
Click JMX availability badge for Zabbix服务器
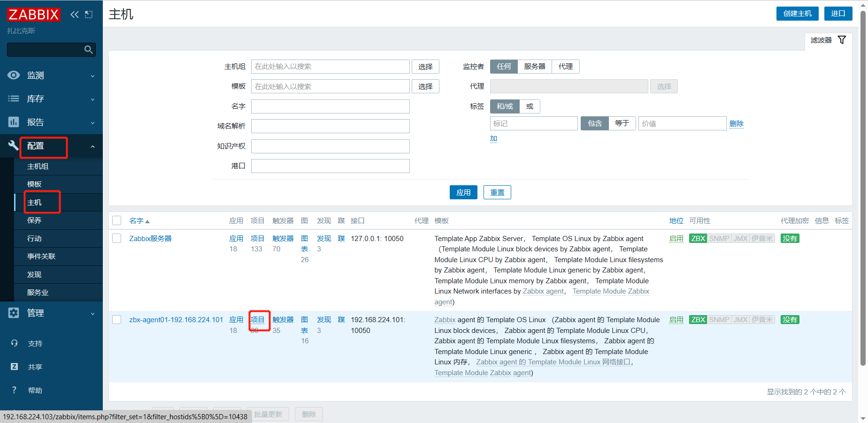pos(740,239)
